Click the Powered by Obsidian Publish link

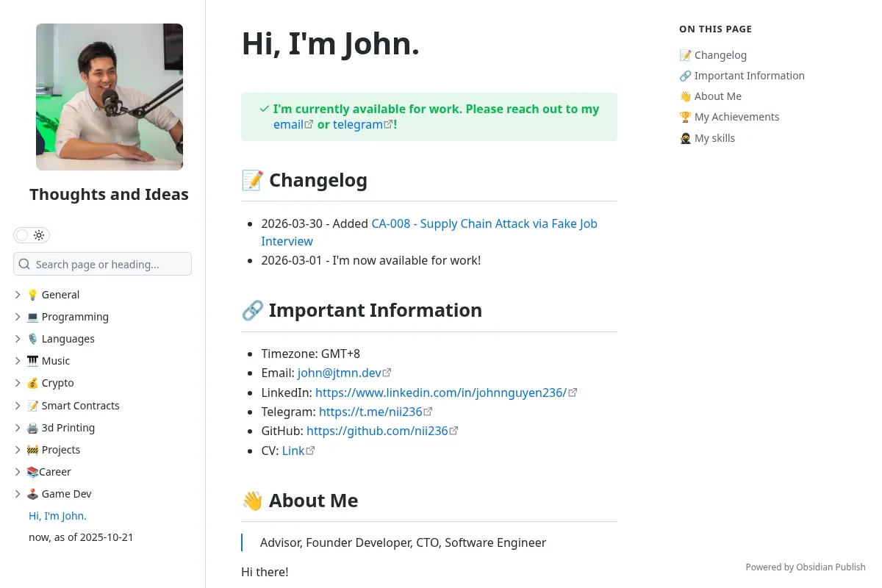pyautogui.click(x=806, y=567)
